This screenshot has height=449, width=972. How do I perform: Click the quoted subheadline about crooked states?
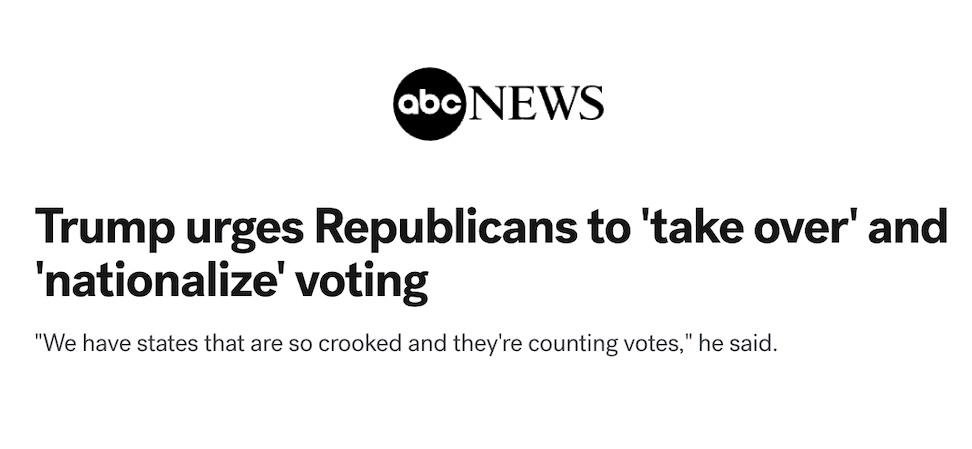coord(406,346)
